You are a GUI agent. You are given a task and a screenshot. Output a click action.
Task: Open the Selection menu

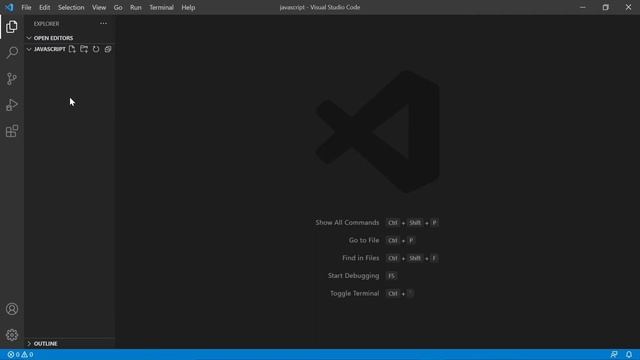tap(71, 7)
